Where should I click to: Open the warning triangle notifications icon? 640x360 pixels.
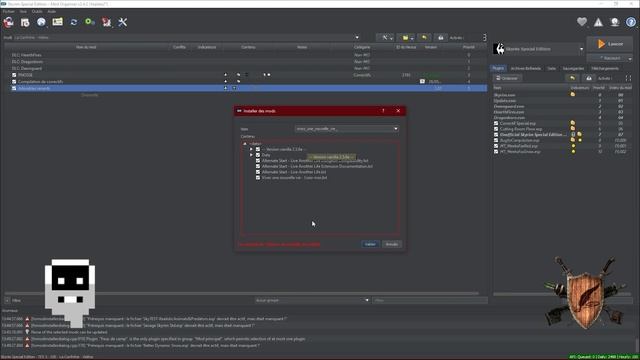click(598, 22)
